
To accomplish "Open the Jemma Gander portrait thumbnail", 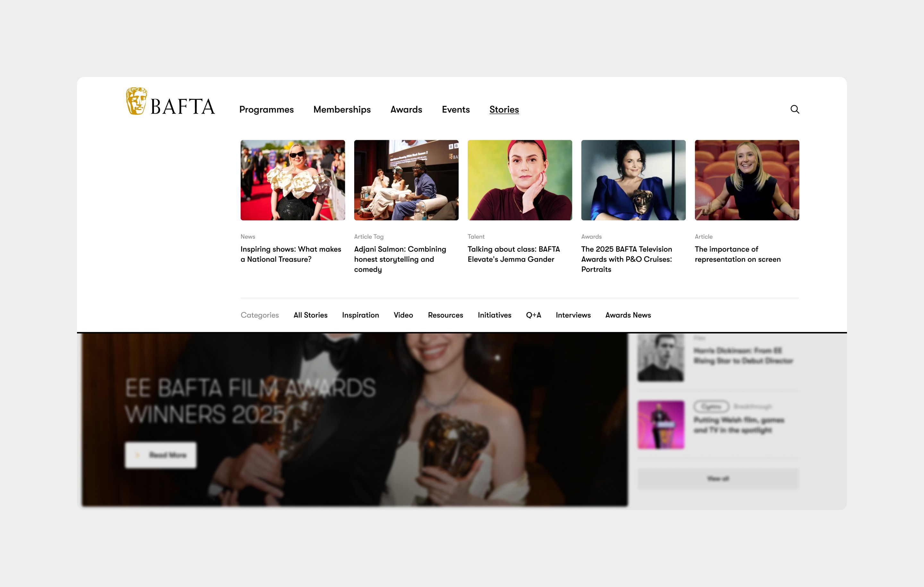I will pyautogui.click(x=519, y=180).
